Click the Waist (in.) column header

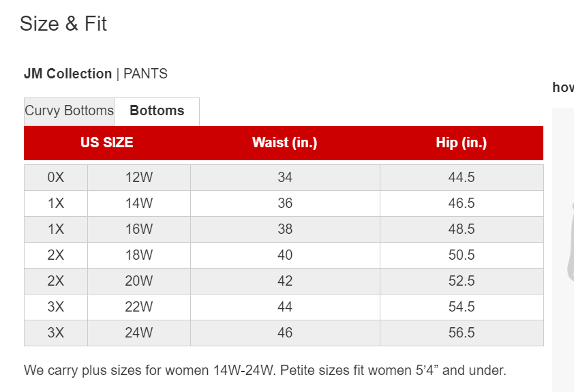[x=285, y=142]
